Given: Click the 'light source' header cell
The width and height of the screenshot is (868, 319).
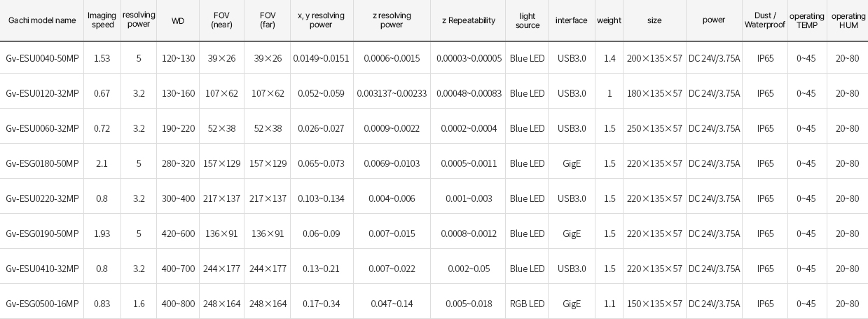Looking at the screenshot, I should point(528,20).
